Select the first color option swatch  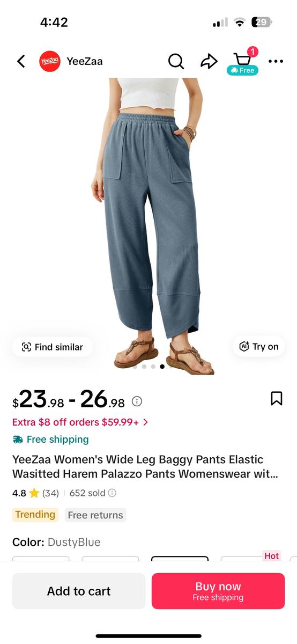coord(41,559)
